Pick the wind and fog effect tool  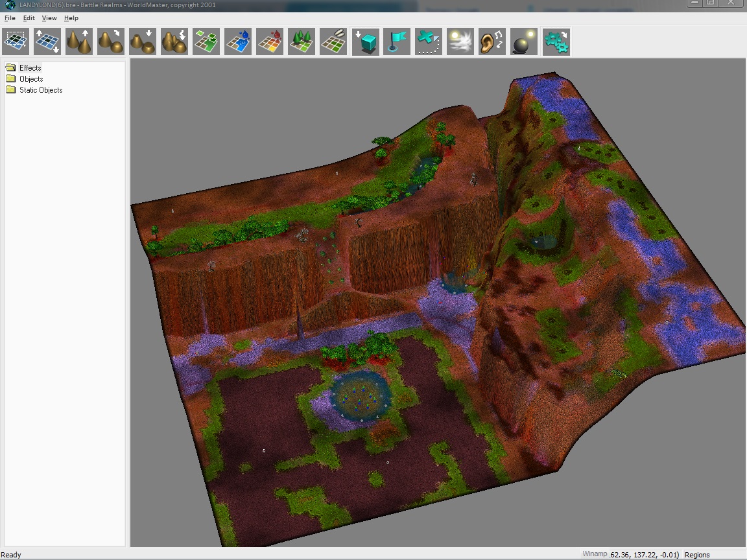(460, 41)
